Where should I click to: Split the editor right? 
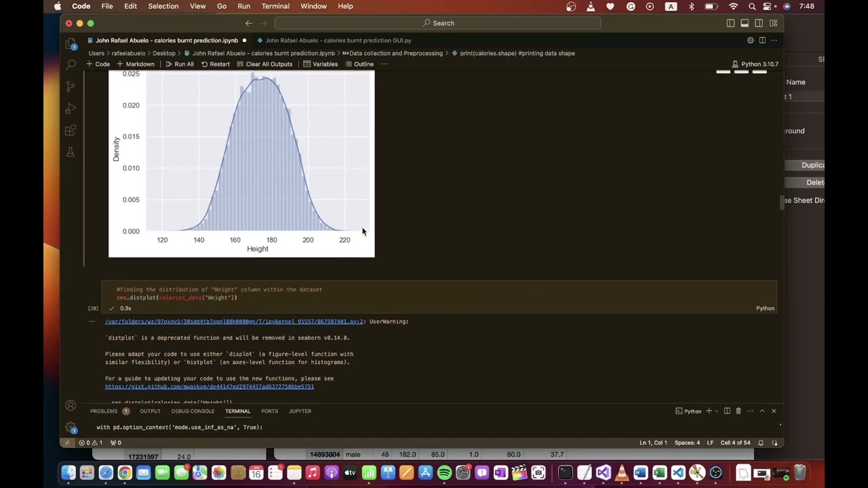762,40
